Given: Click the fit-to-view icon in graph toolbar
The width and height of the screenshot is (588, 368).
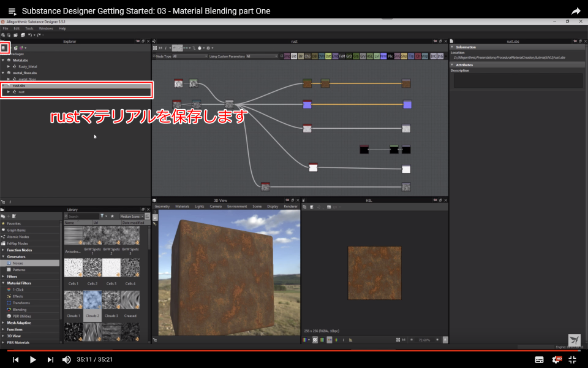Looking at the screenshot, I should (x=155, y=48).
